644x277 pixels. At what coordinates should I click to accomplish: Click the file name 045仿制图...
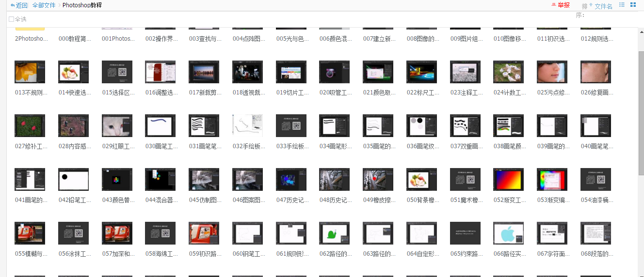tap(206, 200)
